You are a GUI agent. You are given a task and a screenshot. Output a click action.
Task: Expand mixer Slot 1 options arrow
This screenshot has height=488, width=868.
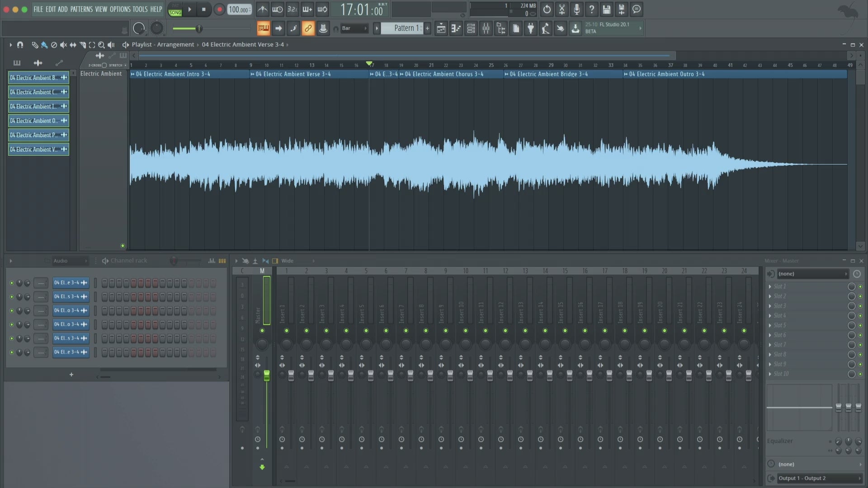[770, 286]
